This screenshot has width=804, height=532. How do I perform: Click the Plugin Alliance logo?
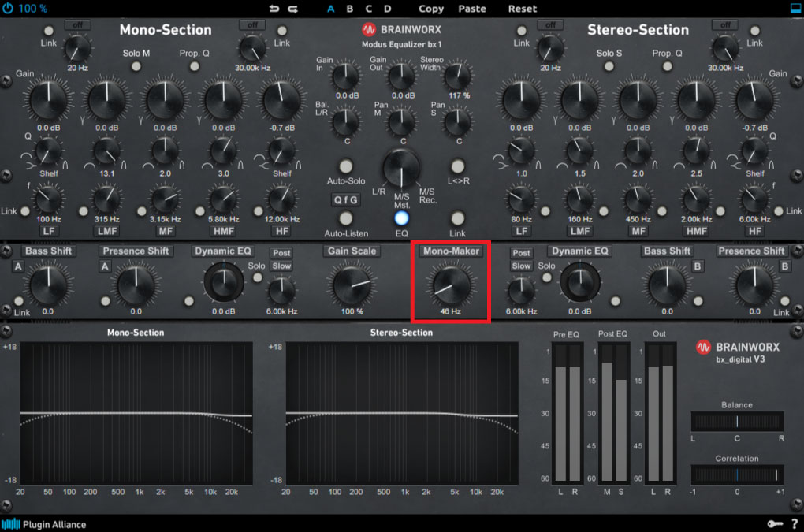coord(43,524)
